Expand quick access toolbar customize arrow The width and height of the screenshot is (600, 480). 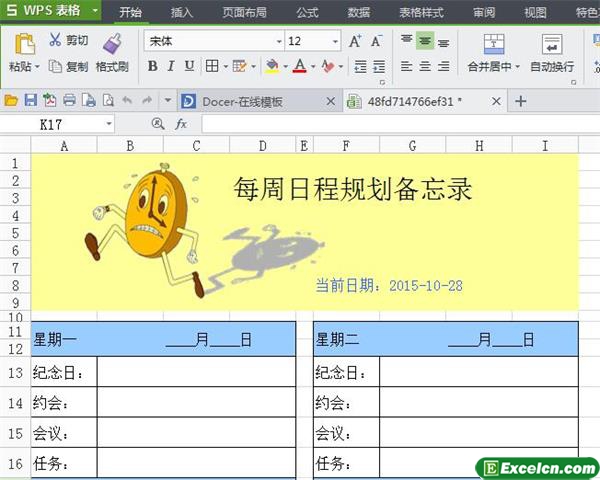(x=168, y=101)
